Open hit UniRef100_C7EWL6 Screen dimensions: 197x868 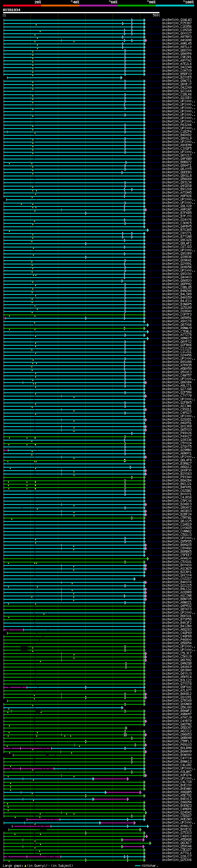pos(177,332)
